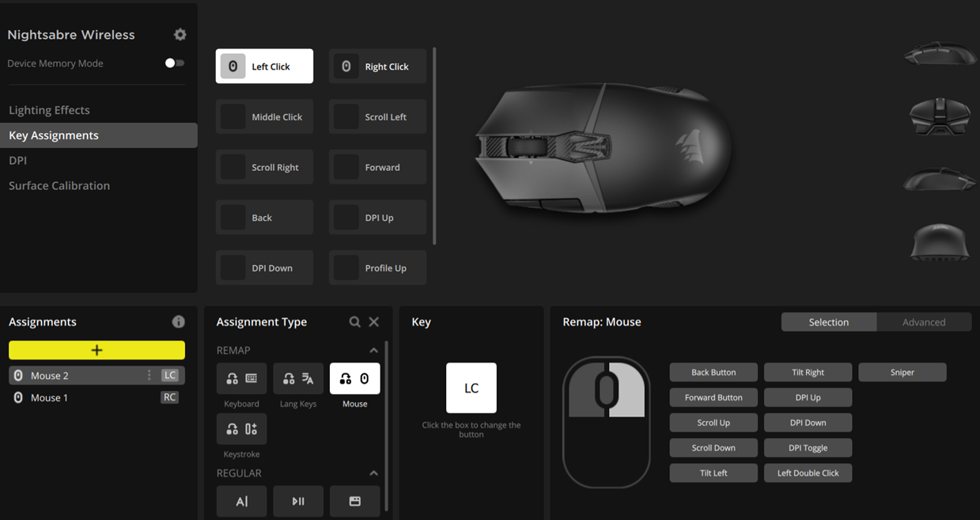Image resolution: width=980 pixels, height=520 pixels.
Task: Open Mouse 2 three-dot options menu
Action: pyautogui.click(x=149, y=375)
